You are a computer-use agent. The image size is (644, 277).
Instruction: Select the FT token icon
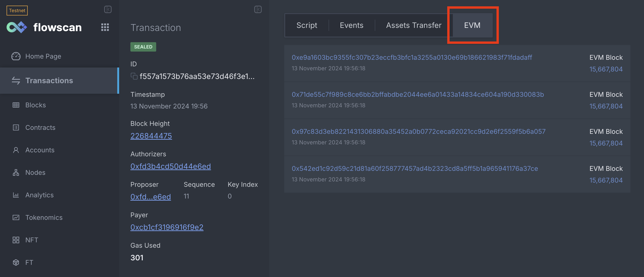point(16,262)
